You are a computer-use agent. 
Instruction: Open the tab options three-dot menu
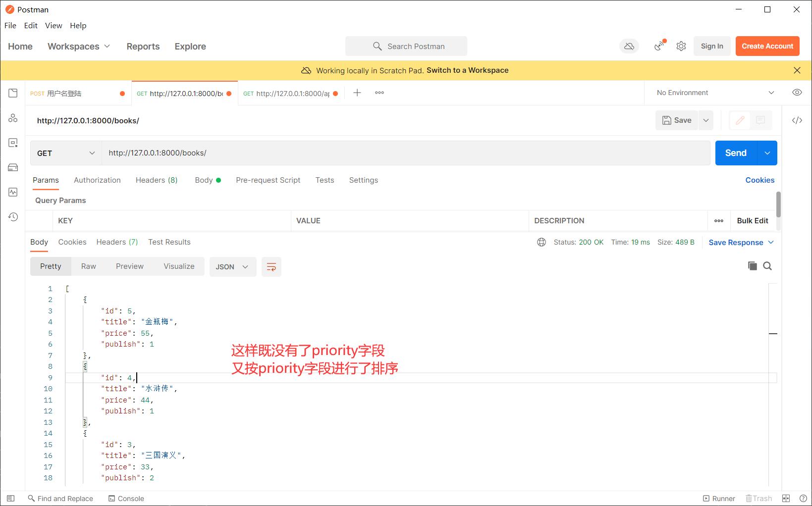click(x=379, y=93)
